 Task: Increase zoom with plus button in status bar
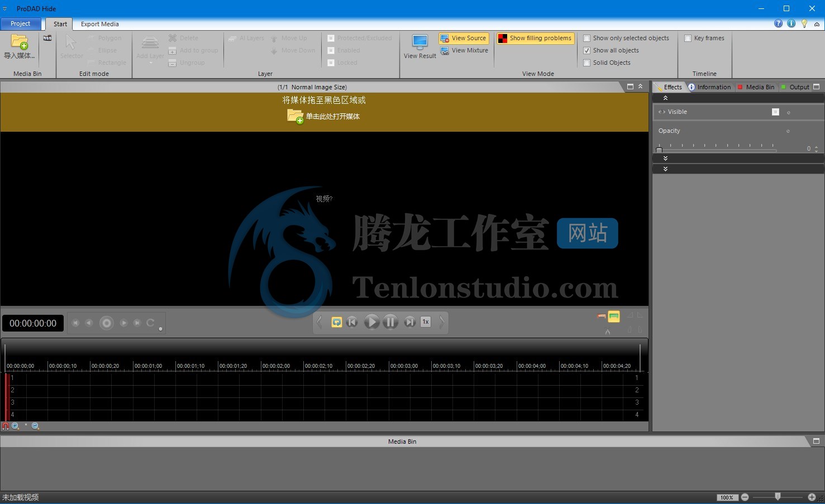point(812,497)
